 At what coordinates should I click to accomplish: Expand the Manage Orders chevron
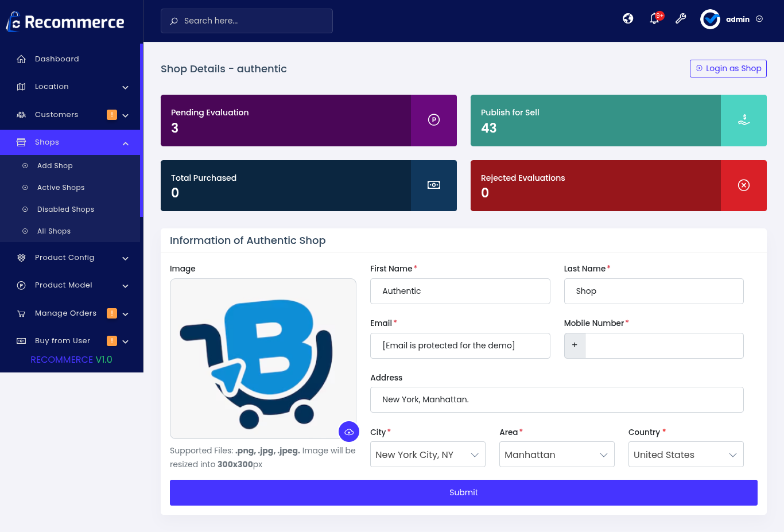point(125,314)
